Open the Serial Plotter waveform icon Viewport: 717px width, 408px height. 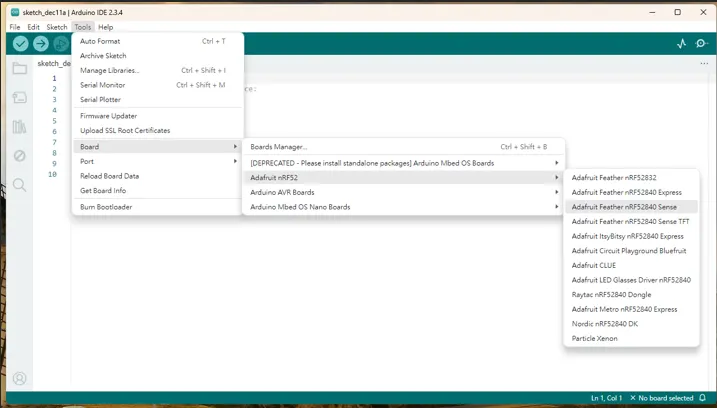(x=681, y=43)
